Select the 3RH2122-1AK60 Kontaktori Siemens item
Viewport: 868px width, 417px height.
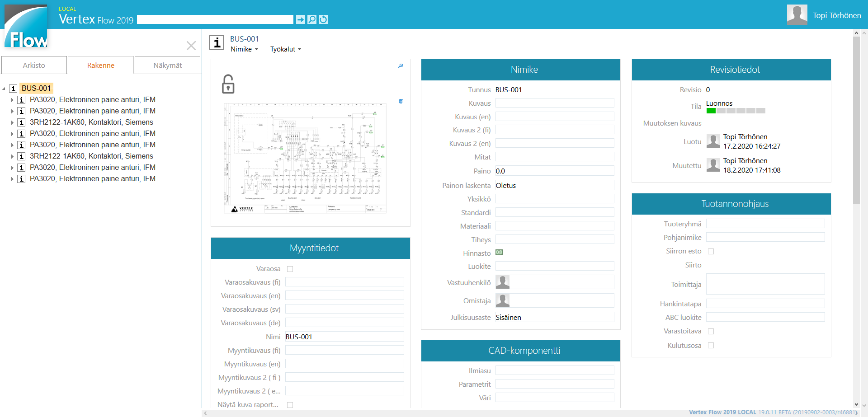[91, 122]
